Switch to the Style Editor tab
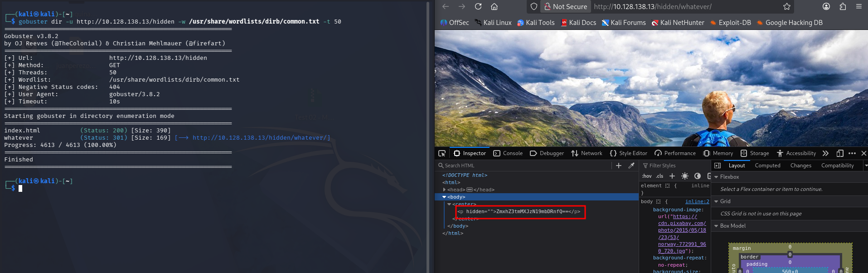868x273 pixels. 628,153
